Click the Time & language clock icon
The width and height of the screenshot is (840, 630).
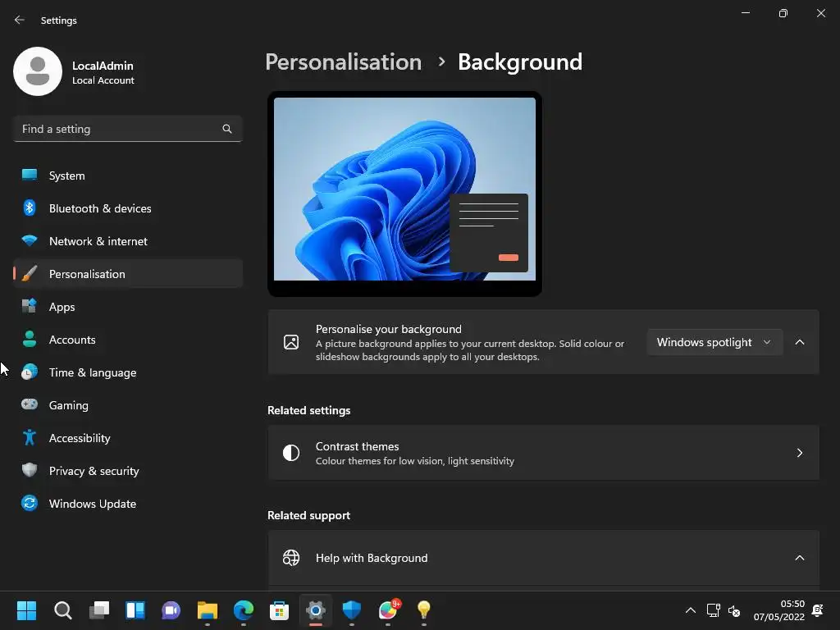(x=30, y=372)
